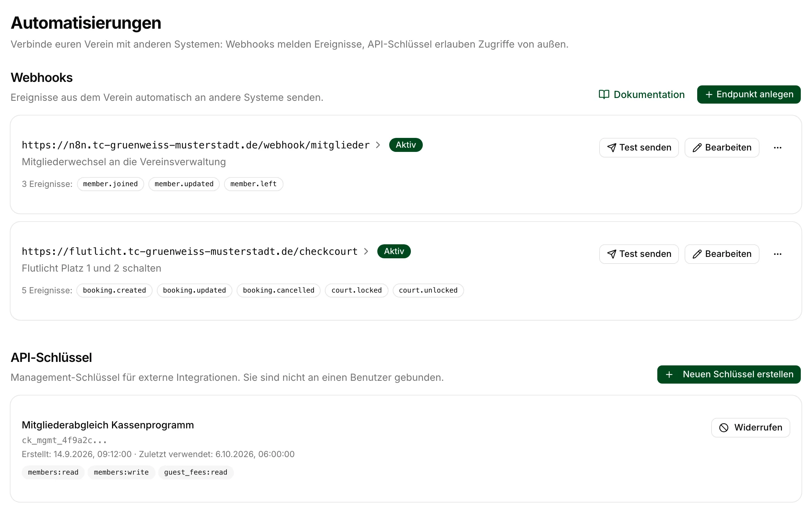
Task: Click the members:write scope tag
Action: pyautogui.click(x=121, y=472)
